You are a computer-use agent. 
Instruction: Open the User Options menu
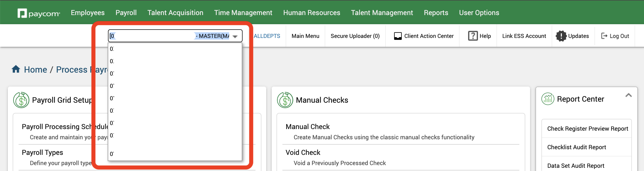(479, 13)
